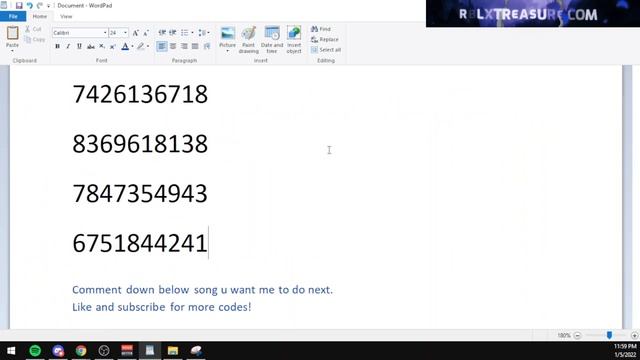The width and height of the screenshot is (640, 360).
Task: Open the highlight color dropdown arrow
Action: pos(148,47)
